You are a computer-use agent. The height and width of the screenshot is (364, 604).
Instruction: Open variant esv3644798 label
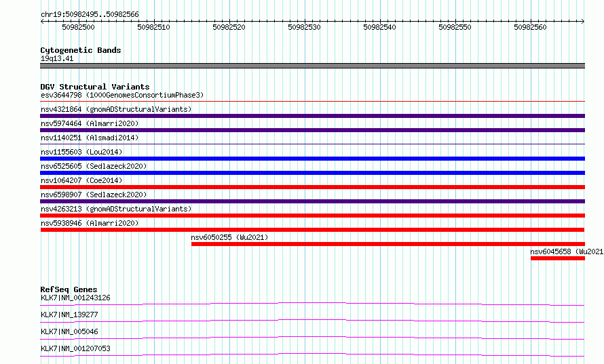(122, 95)
